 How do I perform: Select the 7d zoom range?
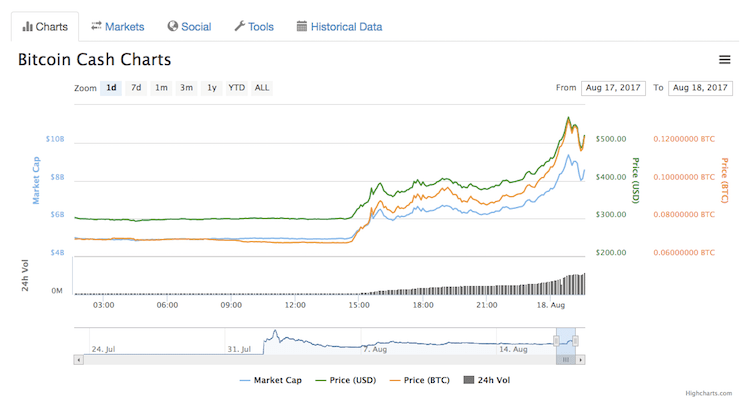coord(136,88)
